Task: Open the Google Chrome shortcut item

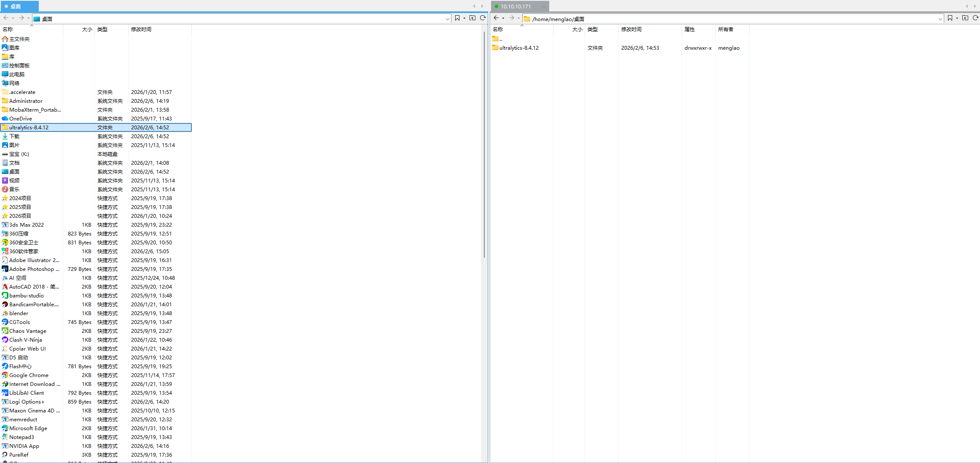Action: (x=29, y=375)
